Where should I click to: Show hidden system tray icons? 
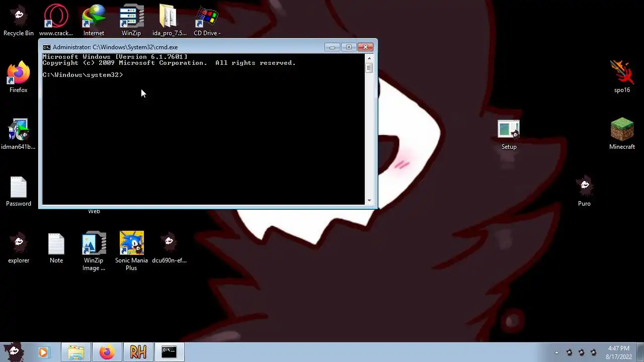[x=556, y=352]
